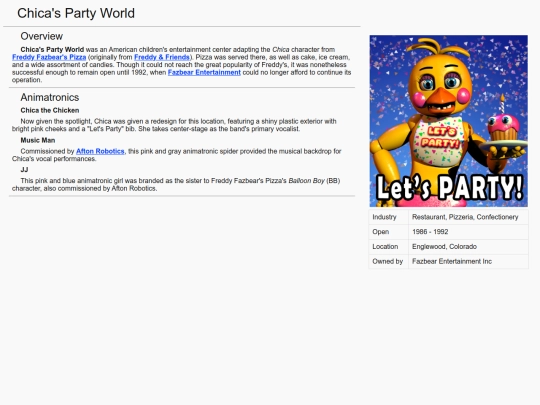Click the Owned by label
Image resolution: width=540 pixels, height=405 pixels.
click(x=387, y=262)
